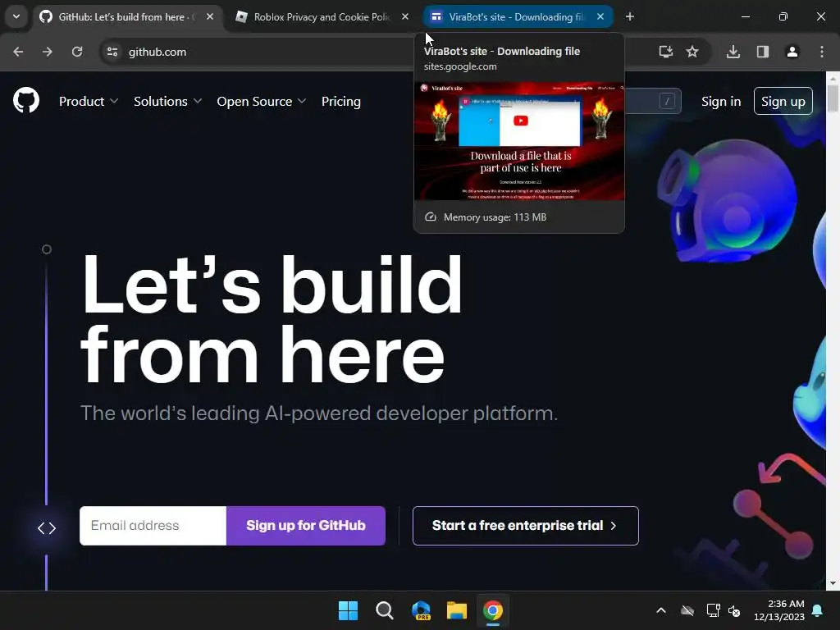Click the Sign in link
Screen dimensions: 840x630
[721, 101]
